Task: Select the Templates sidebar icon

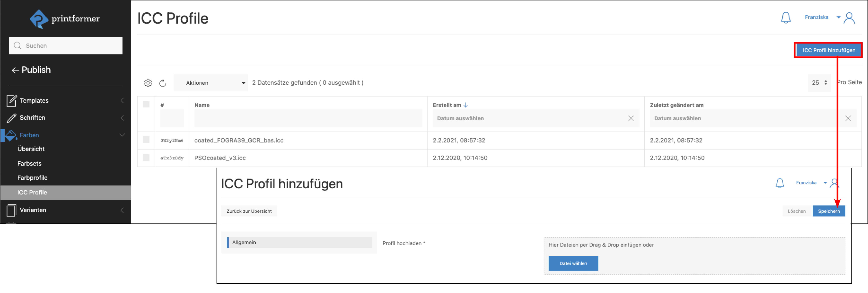Action: pyautogui.click(x=11, y=100)
